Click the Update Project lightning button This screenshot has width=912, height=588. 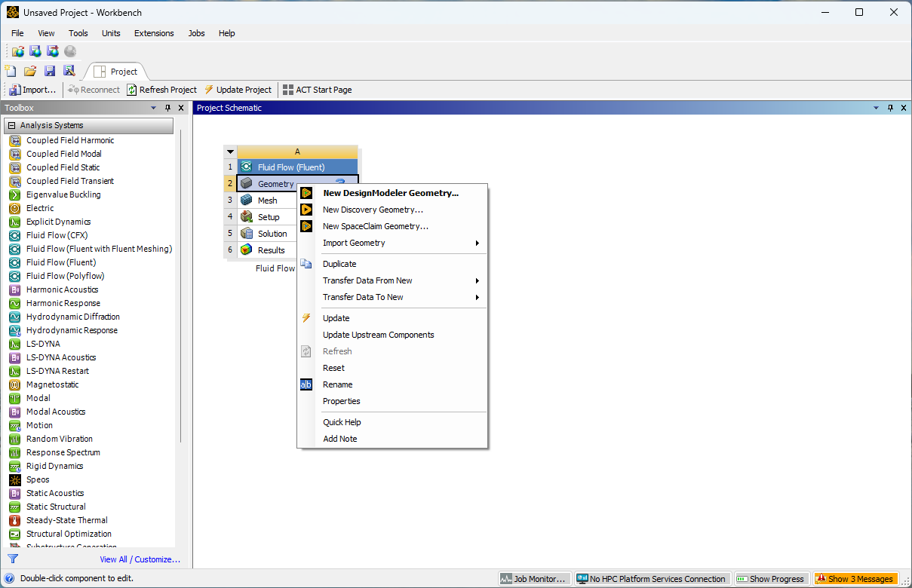click(x=238, y=90)
